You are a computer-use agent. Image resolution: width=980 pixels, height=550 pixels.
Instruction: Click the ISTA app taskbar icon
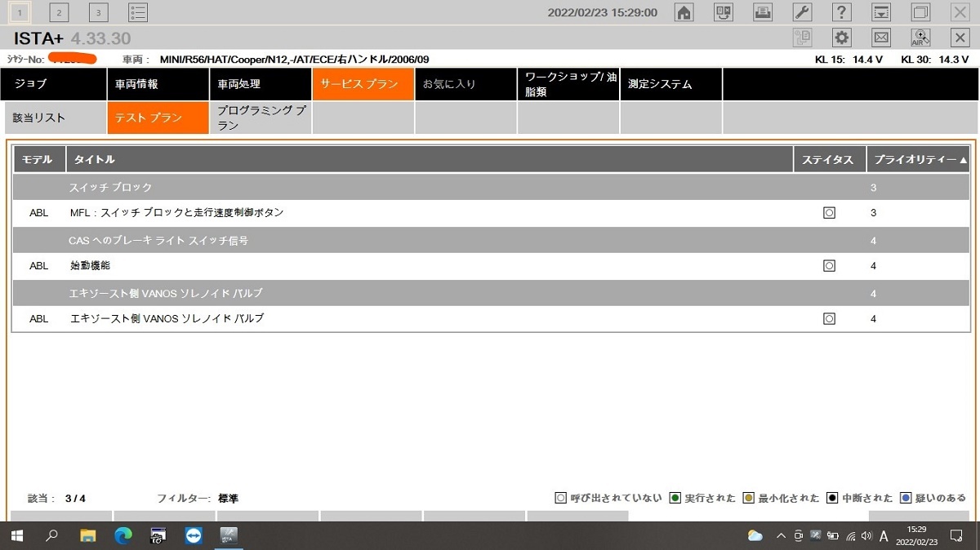[x=229, y=536]
